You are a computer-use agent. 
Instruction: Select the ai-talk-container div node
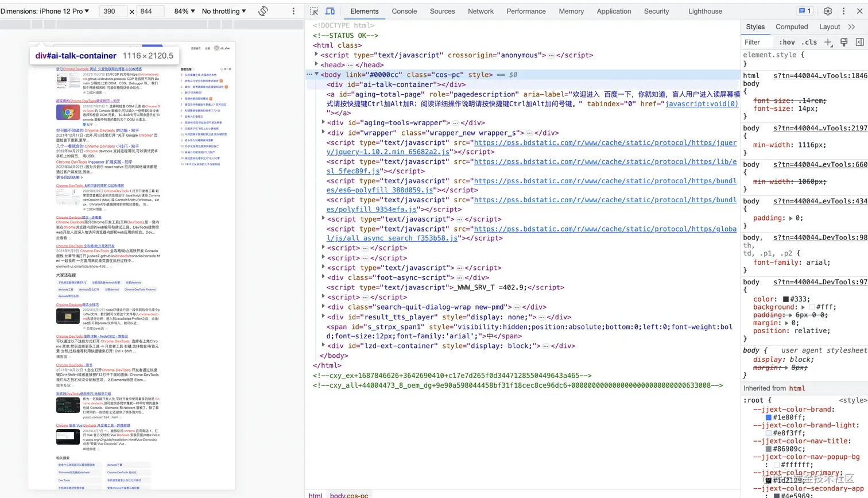pyautogui.click(x=396, y=84)
